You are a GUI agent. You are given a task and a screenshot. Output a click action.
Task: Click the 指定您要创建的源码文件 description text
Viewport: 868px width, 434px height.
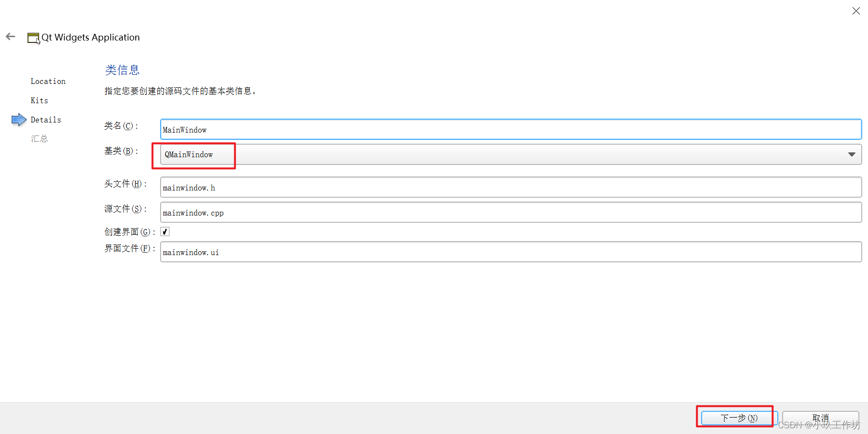180,91
